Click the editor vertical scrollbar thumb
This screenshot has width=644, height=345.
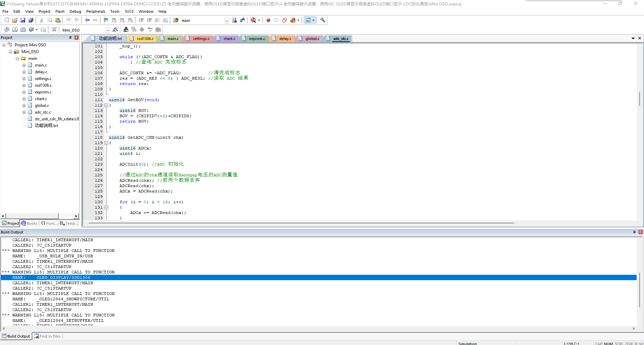(640, 99)
